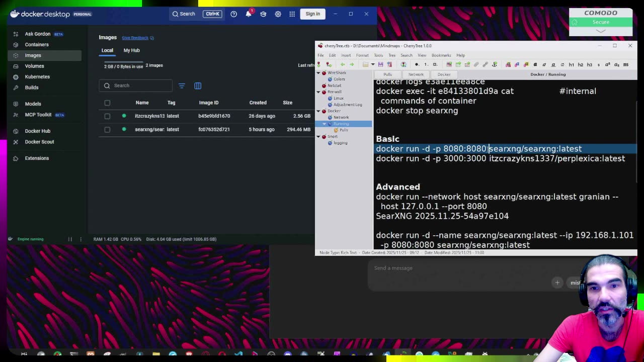Sort images by Name column header
Viewport: 644px width, 362px height.
coord(142,103)
